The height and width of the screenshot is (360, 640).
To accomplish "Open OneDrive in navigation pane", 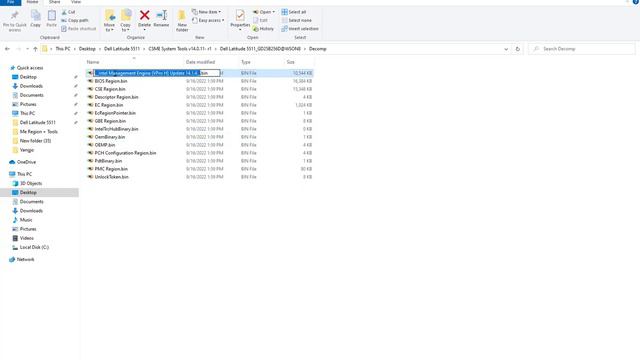I will [26, 162].
